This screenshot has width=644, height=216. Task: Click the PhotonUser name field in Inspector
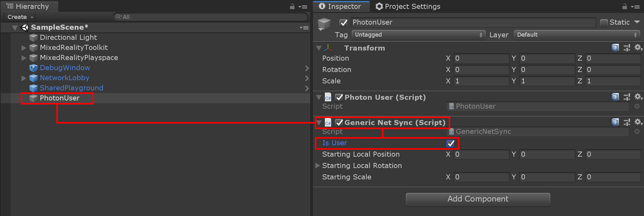click(x=473, y=22)
